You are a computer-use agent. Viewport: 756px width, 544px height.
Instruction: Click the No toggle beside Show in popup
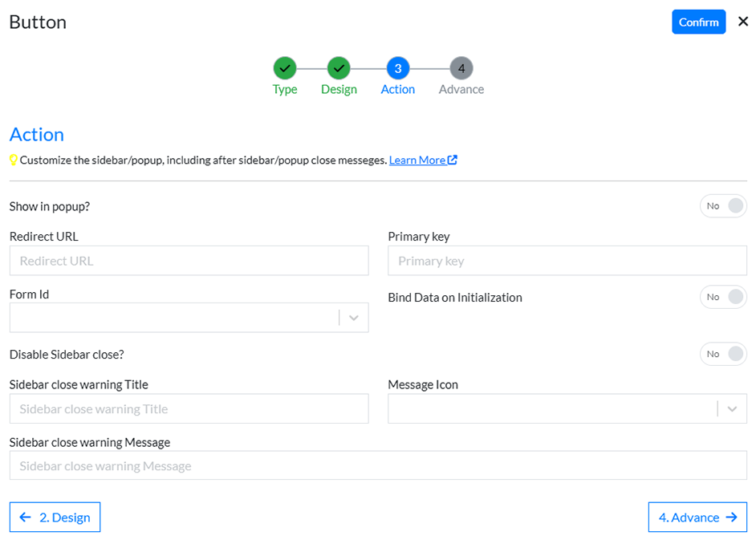pos(712,205)
